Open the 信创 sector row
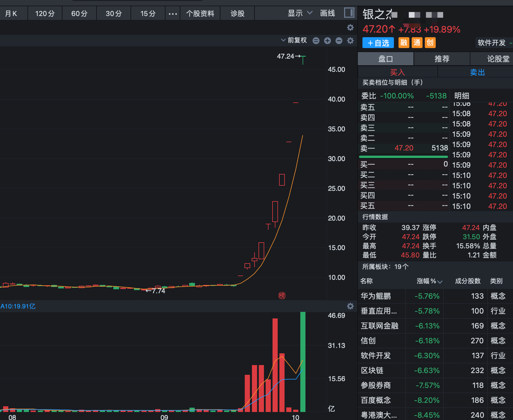The image size is (513, 420). click(435, 340)
